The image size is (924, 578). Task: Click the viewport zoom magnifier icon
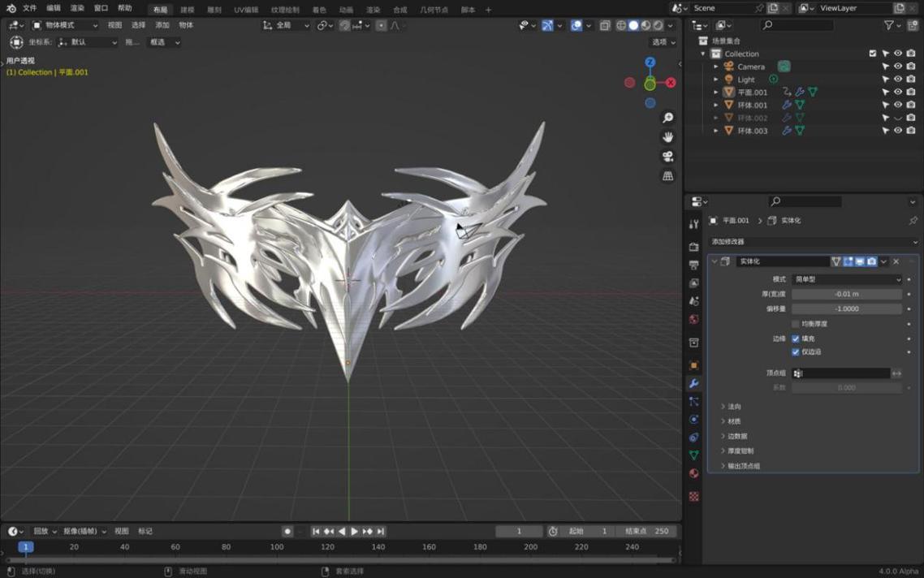coord(667,119)
